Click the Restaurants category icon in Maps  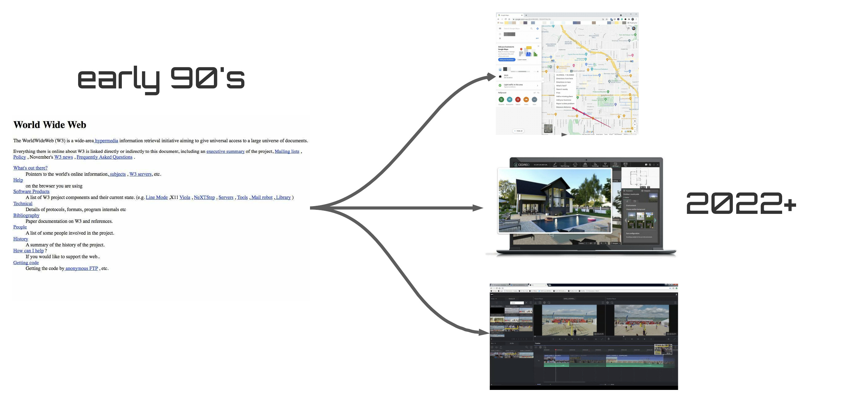(509, 100)
